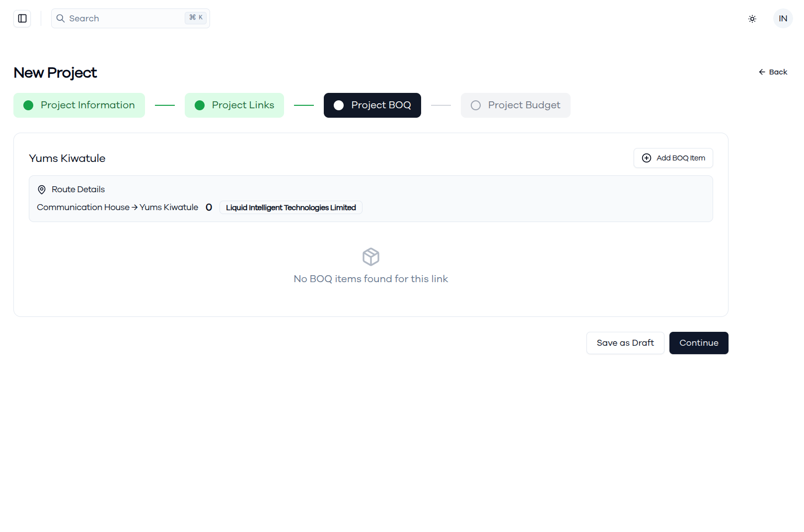The width and height of the screenshot is (804, 532).
Task: Click Save as Draft
Action: (x=625, y=343)
